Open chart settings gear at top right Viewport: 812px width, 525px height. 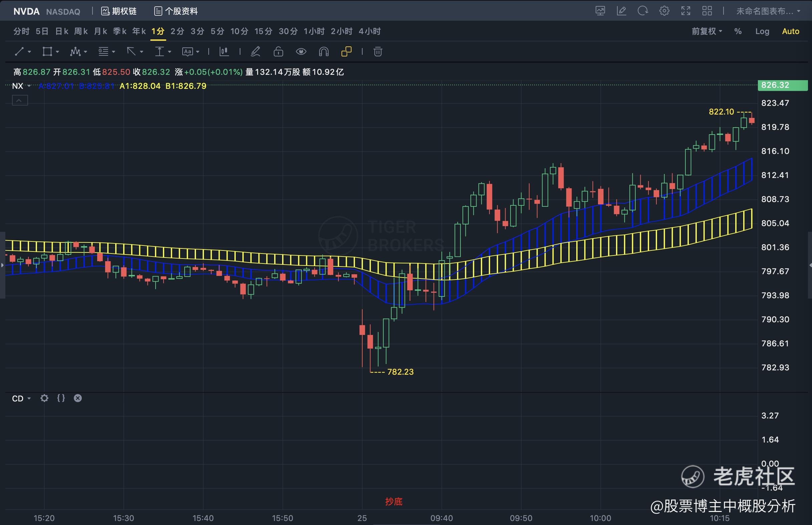664,11
